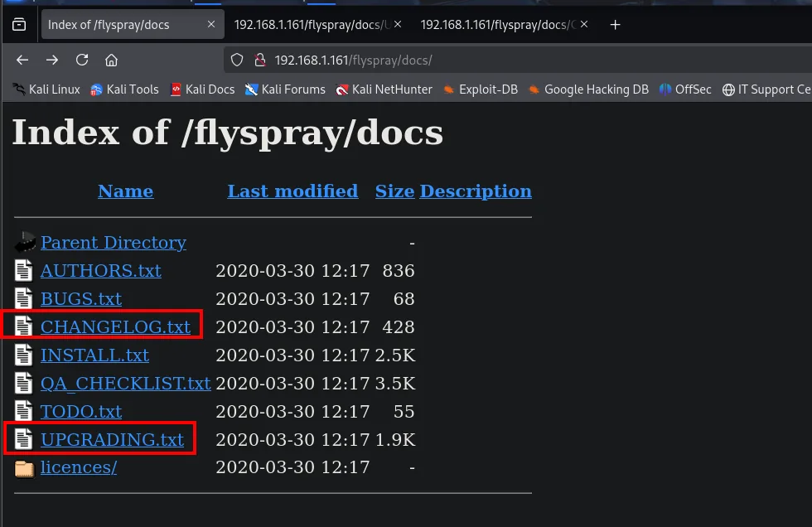
Task: Click the address bar URL field
Action: 518,60
